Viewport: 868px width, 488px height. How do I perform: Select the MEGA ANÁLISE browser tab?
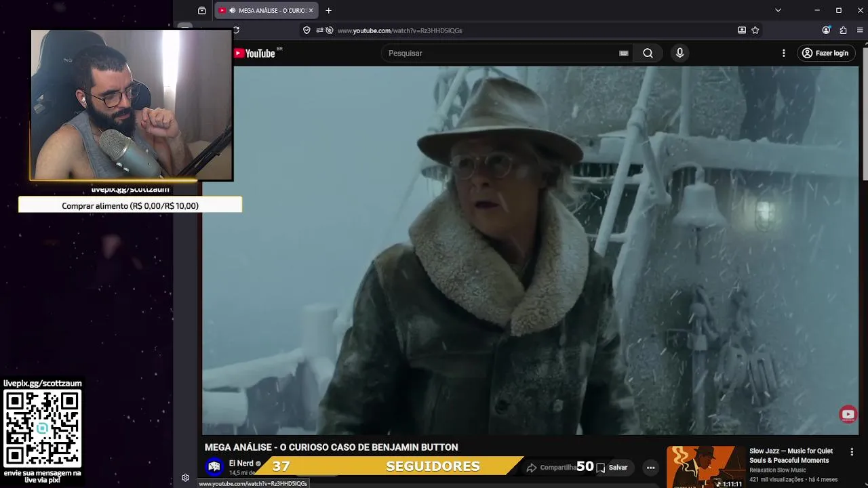267,10
